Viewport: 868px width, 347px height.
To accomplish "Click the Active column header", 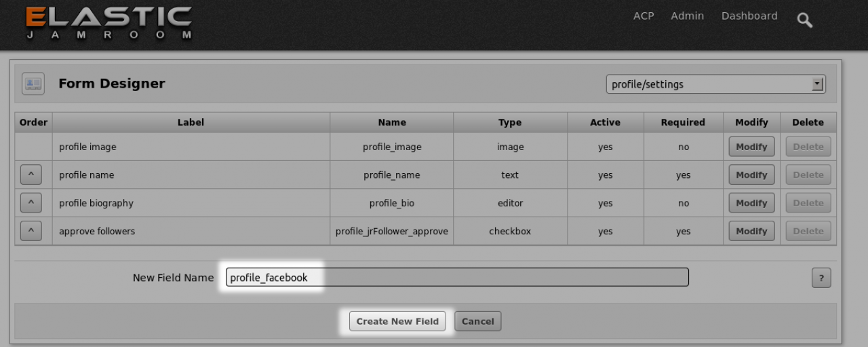I will pos(606,122).
